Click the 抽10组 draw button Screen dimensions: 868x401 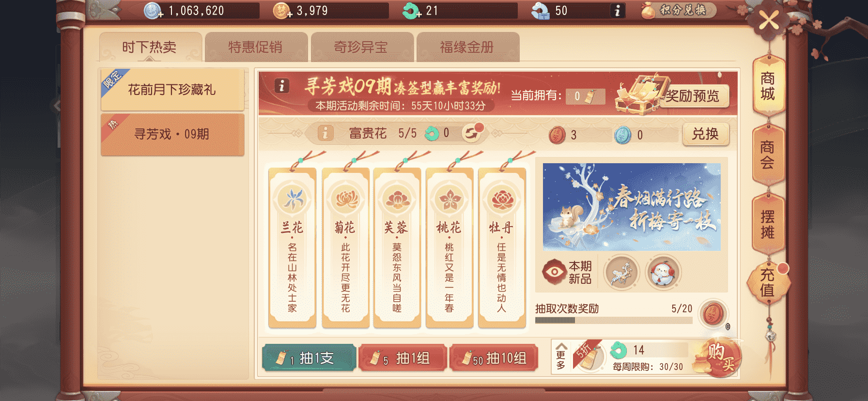coord(494,358)
